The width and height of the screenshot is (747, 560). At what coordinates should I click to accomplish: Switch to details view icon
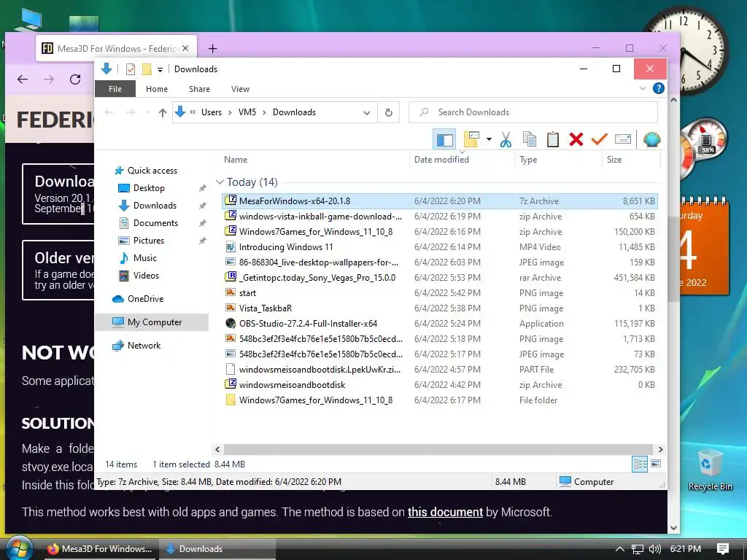click(639, 464)
